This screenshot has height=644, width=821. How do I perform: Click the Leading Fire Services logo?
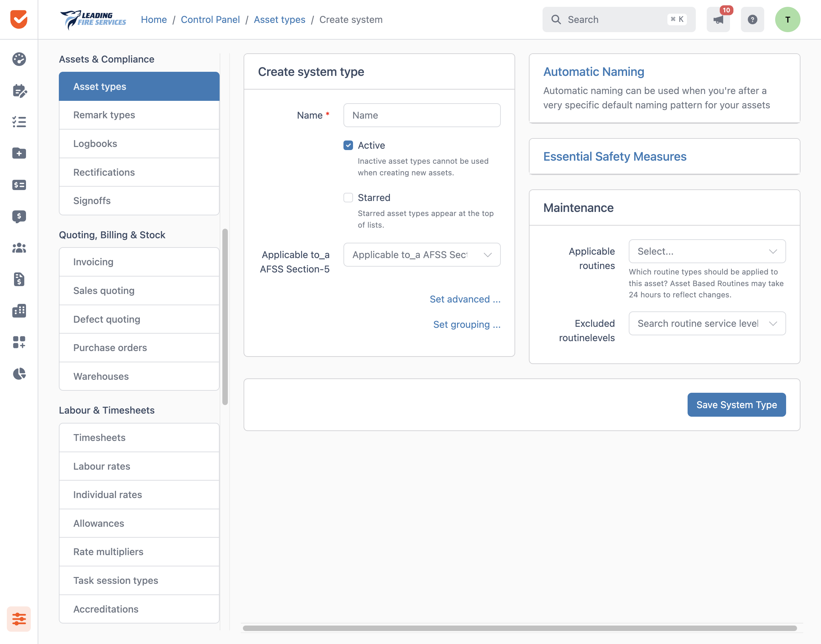click(x=93, y=19)
